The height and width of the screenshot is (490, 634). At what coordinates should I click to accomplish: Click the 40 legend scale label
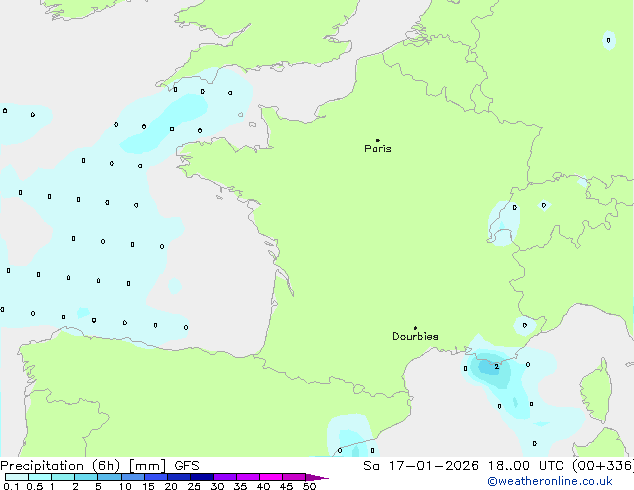click(264, 486)
